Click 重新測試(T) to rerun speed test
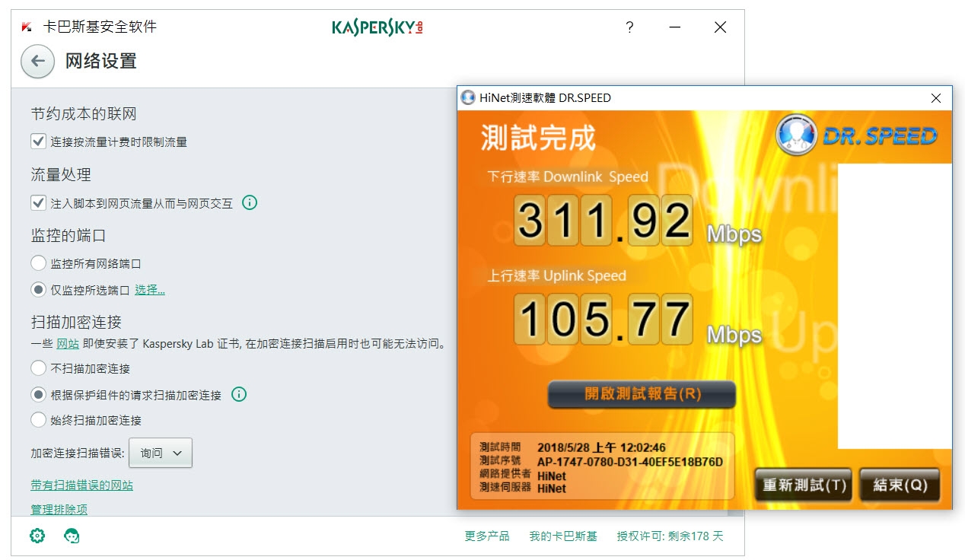The image size is (965, 560). (804, 485)
